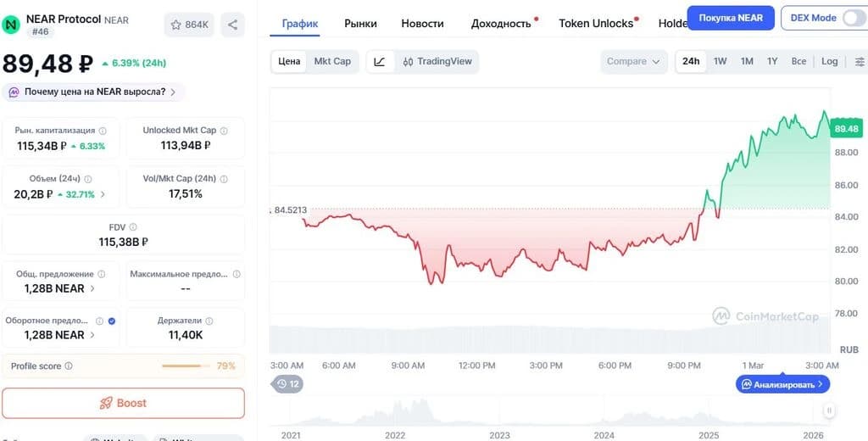The width and height of the screenshot is (868, 441).
Task: Open the TradingView chart mode
Action: [437, 62]
